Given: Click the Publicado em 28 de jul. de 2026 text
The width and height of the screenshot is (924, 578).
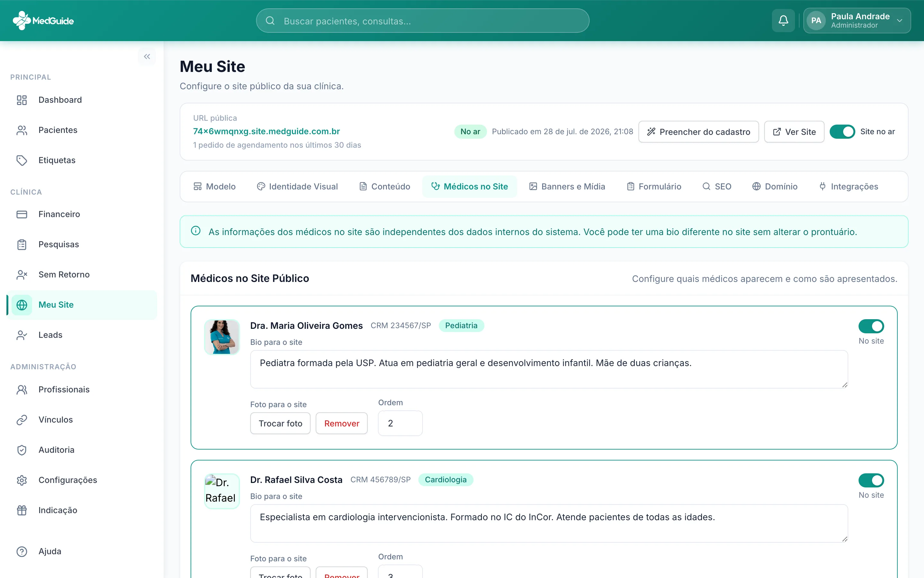Looking at the screenshot, I should (562, 132).
